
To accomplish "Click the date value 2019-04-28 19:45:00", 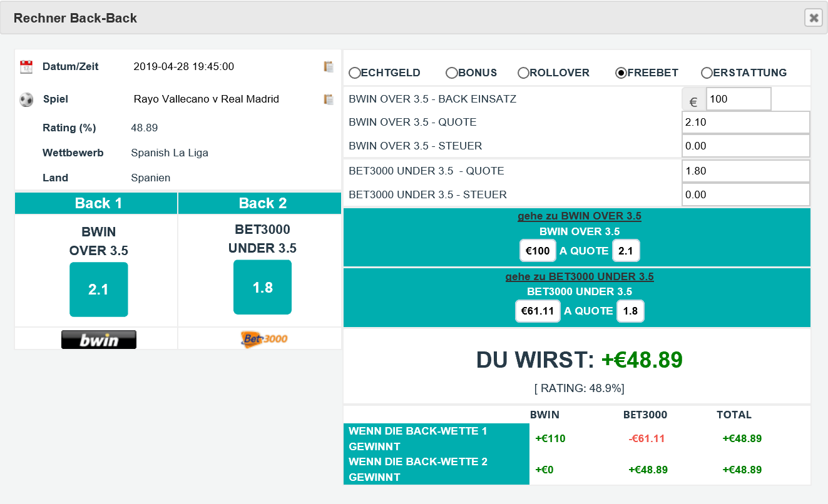I will tap(184, 66).
